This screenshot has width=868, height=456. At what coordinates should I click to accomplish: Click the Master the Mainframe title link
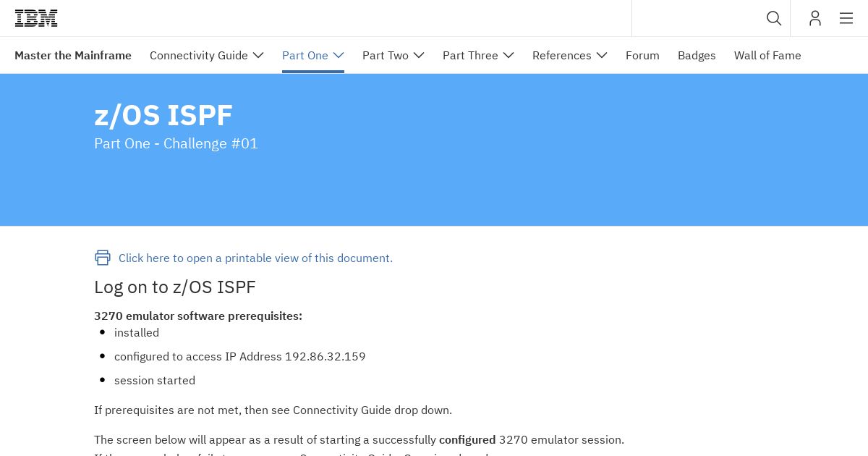coord(73,55)
